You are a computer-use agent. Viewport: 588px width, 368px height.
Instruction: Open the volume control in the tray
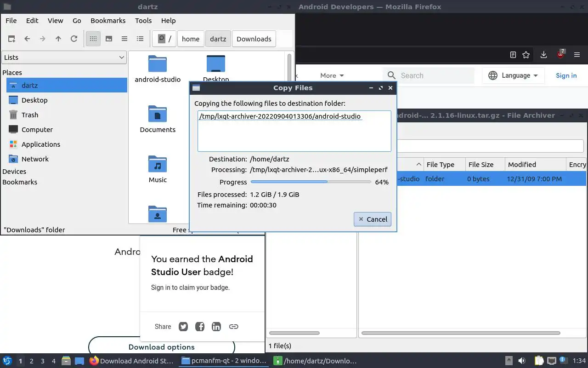click(x=521, y=361)
